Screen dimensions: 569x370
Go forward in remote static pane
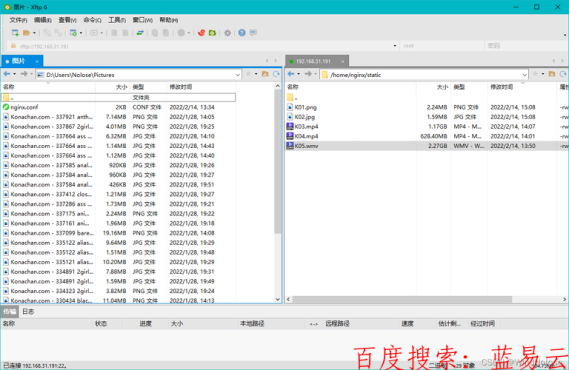click(308, 74)
